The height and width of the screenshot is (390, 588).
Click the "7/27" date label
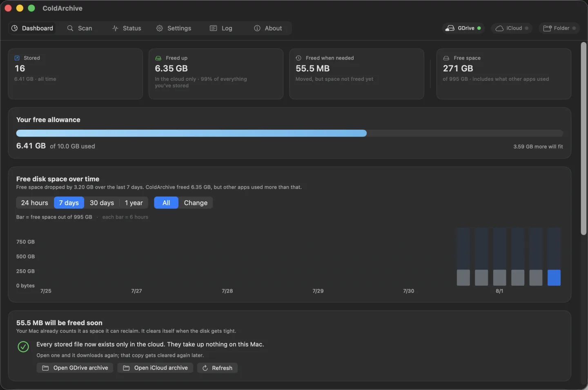coord(136,291)
